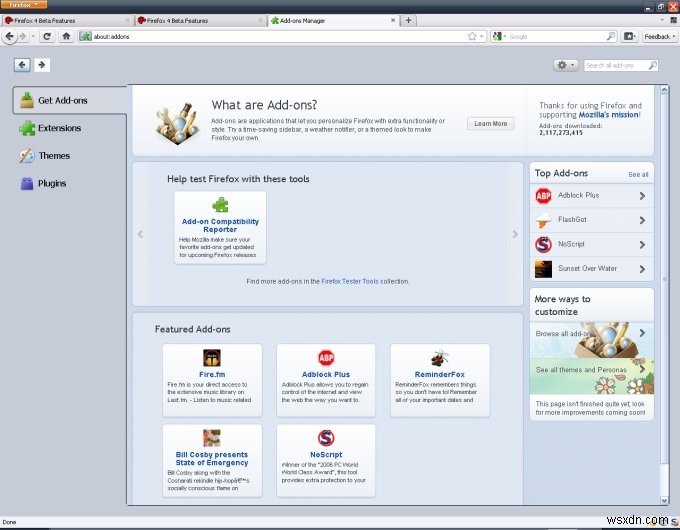The height and width of the screenshot is (530, 680).
Task: Reload the page with Refresh icon
Action: [47, 36]
